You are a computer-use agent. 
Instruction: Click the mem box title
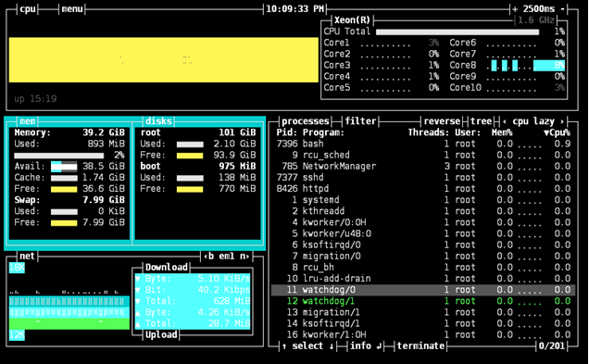(x=28, y=121)
